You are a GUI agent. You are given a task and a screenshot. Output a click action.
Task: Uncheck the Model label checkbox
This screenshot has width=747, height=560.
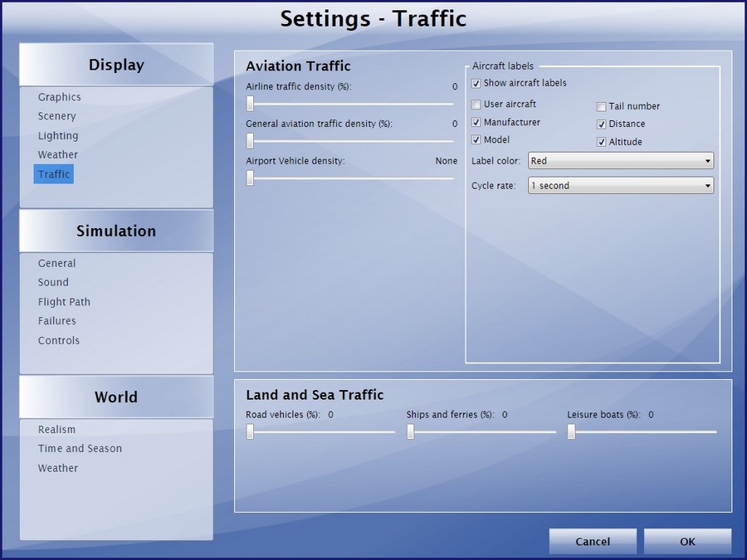coord(476,140)
